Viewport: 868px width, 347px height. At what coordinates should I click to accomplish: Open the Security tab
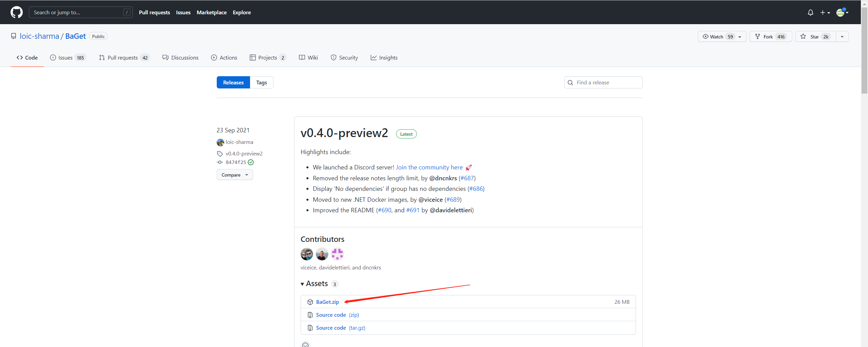click(x=344, y=57)
